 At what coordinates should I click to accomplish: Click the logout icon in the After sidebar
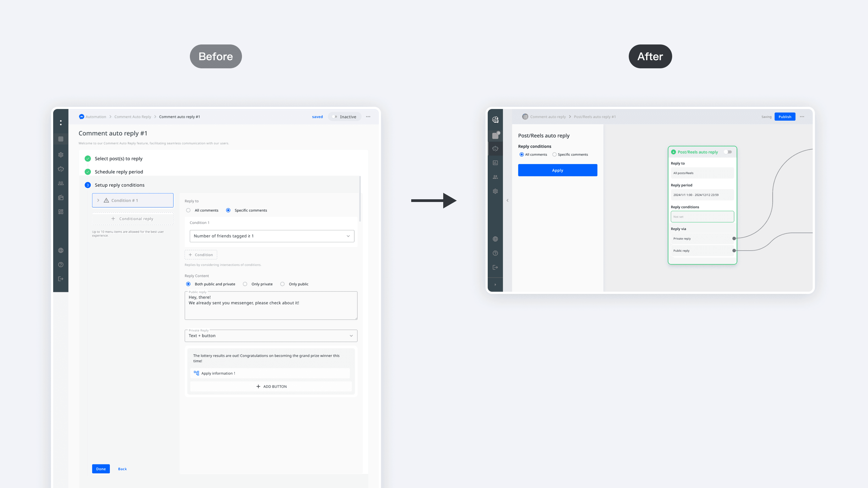click(x=495, y=267)
